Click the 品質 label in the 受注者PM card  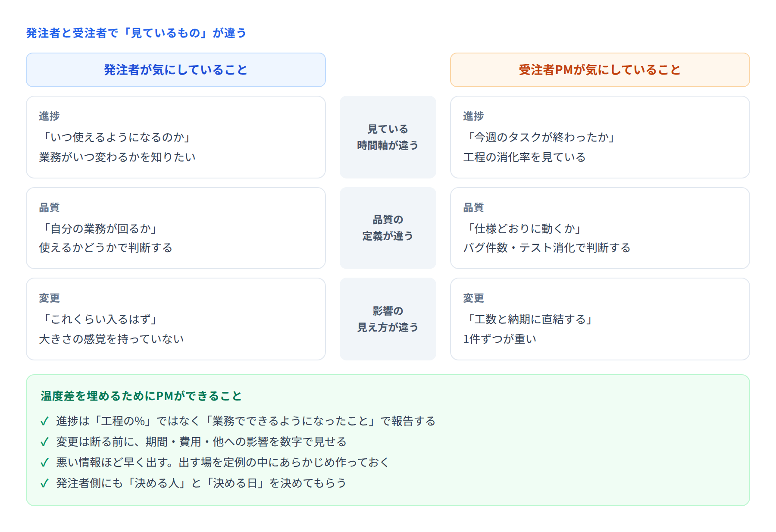click(473, 207)
